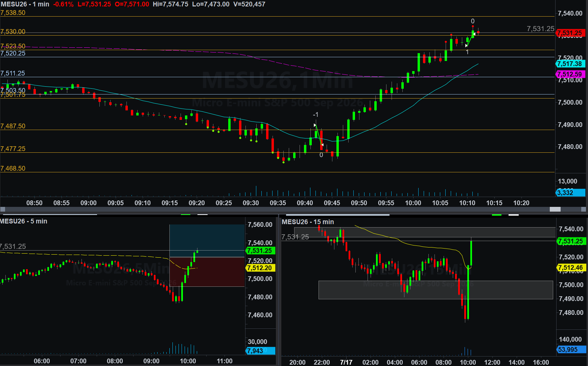Click the 'V=520,457' volume value in the header
588x366 pixels.
[249, 4]
